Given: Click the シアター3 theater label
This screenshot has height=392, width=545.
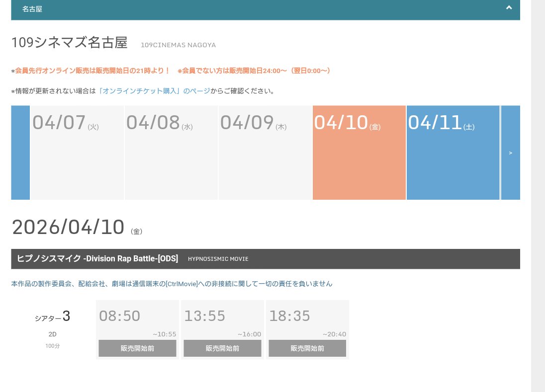Looking at the screenshot, I should [52, 316].
